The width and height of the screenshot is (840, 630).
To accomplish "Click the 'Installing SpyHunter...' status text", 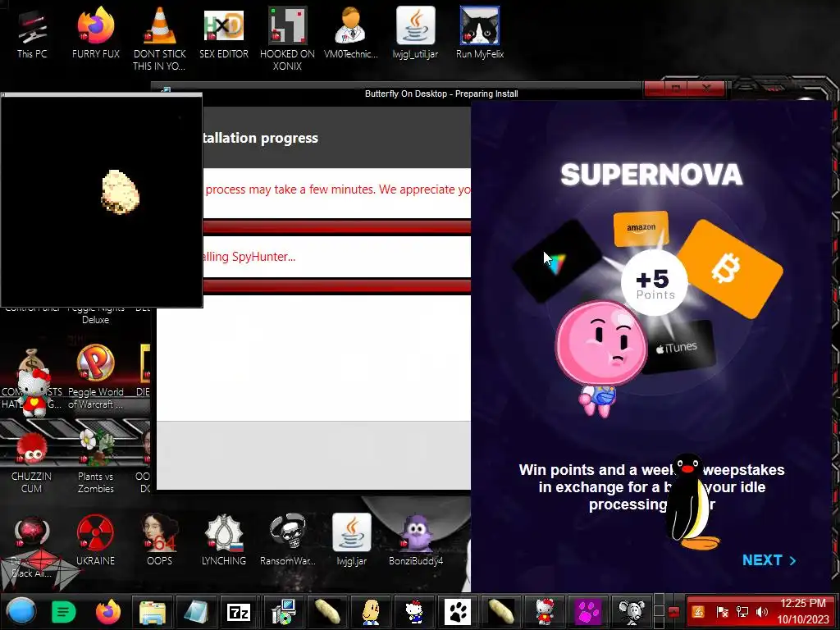I will click(x=249, y=257).
